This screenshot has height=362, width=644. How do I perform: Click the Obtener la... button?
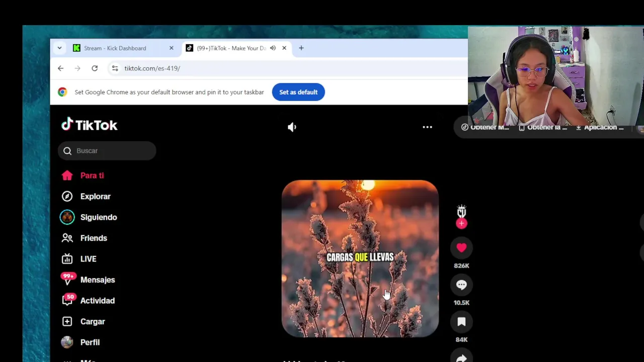(543, 127)
